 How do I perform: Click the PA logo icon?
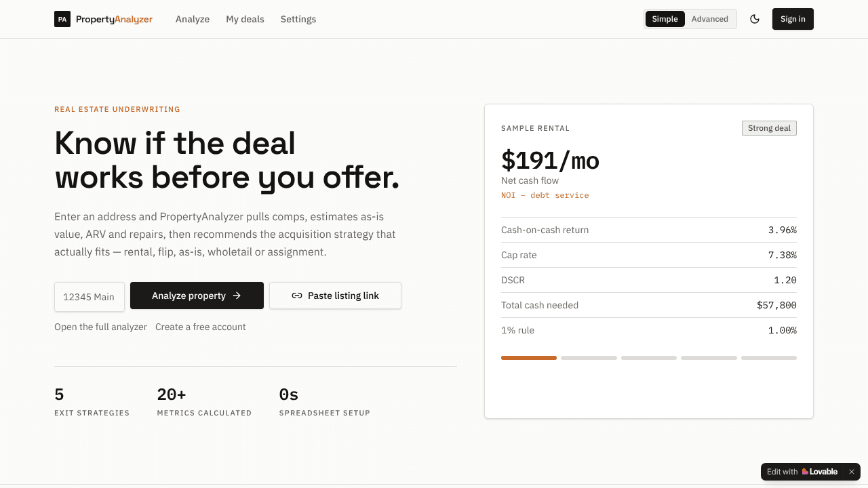62,19
